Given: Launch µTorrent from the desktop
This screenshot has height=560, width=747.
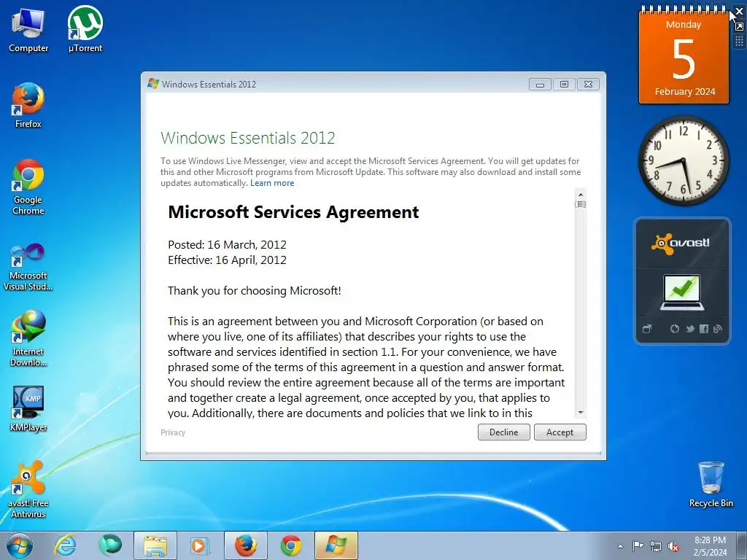Looking at the screenshot, I should point(85,30).
